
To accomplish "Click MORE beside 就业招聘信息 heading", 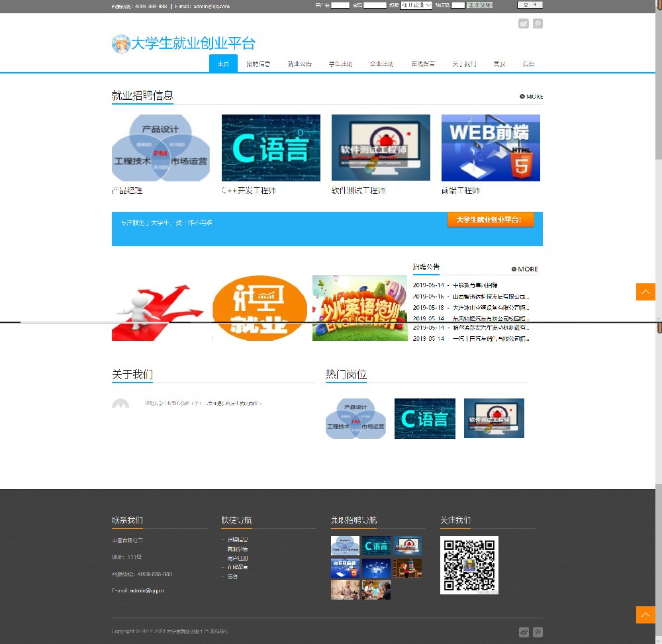I will [x=531, y=97].
